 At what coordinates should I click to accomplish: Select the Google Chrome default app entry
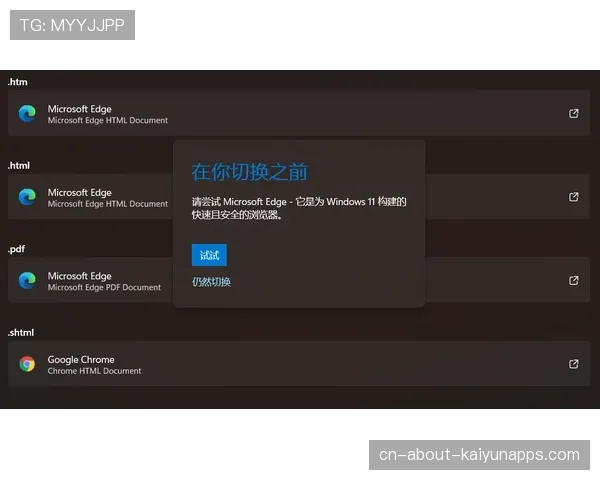(299, 364)
